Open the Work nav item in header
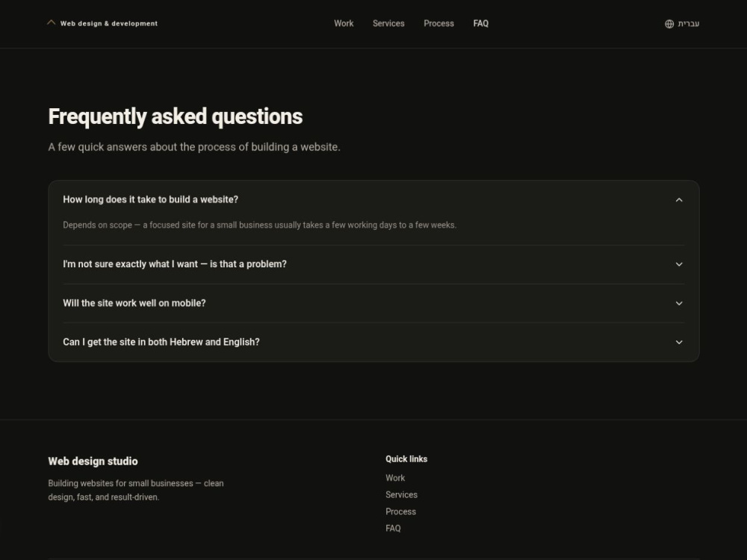Viewport: 747px width, 560px height. [x=344, y=23]
